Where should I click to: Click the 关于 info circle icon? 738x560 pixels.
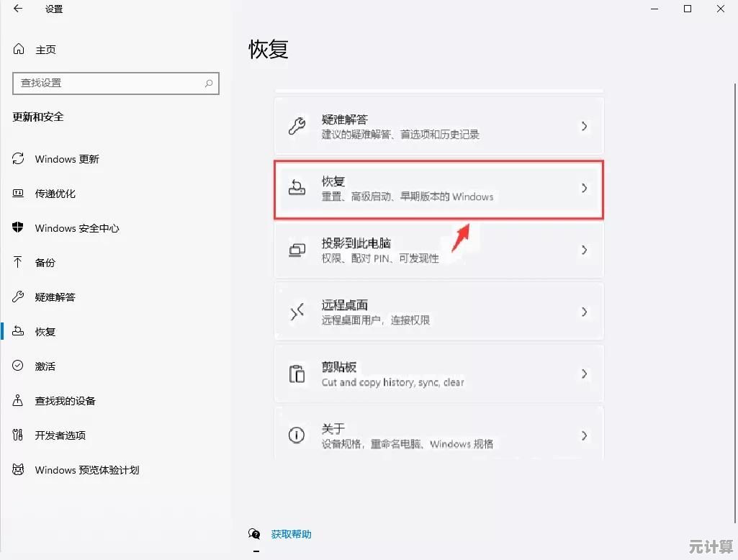(x=297, y=435)
